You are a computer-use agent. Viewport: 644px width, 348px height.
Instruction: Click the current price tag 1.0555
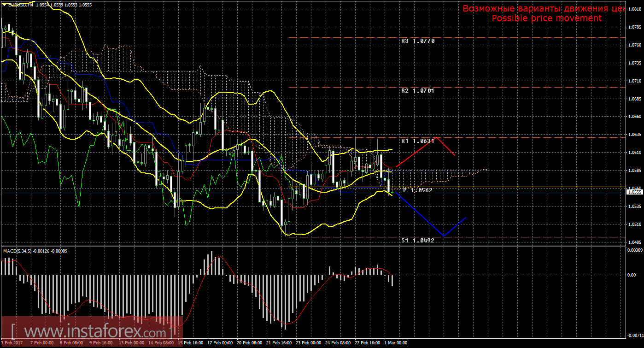point(634,192)
